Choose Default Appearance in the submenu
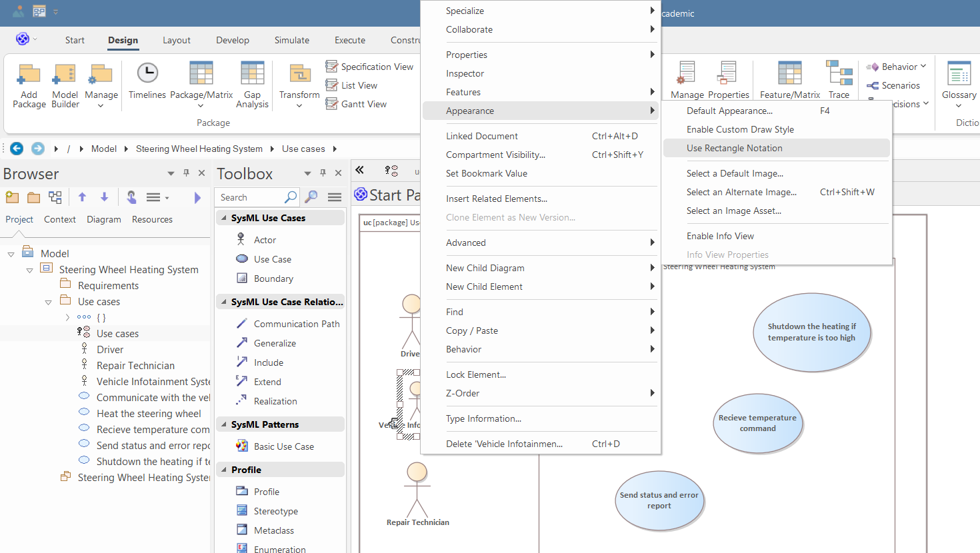980x553 pixels. click(777, 111)
